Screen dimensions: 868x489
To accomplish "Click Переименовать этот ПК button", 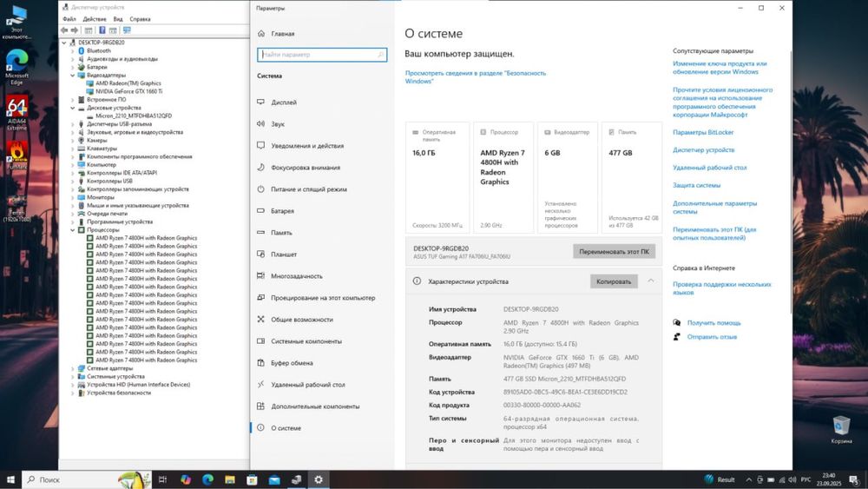I will [x=614, y=251].
